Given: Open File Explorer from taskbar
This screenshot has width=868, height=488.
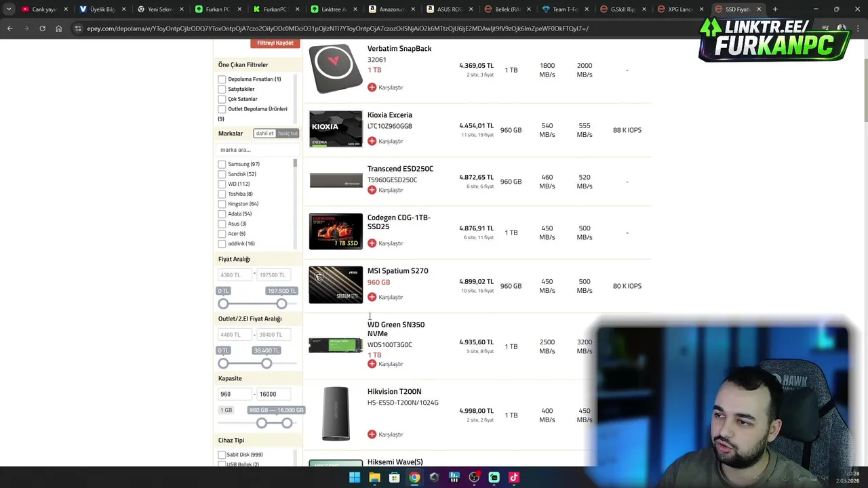Looking at the screenshot, I should coord(374,477).
